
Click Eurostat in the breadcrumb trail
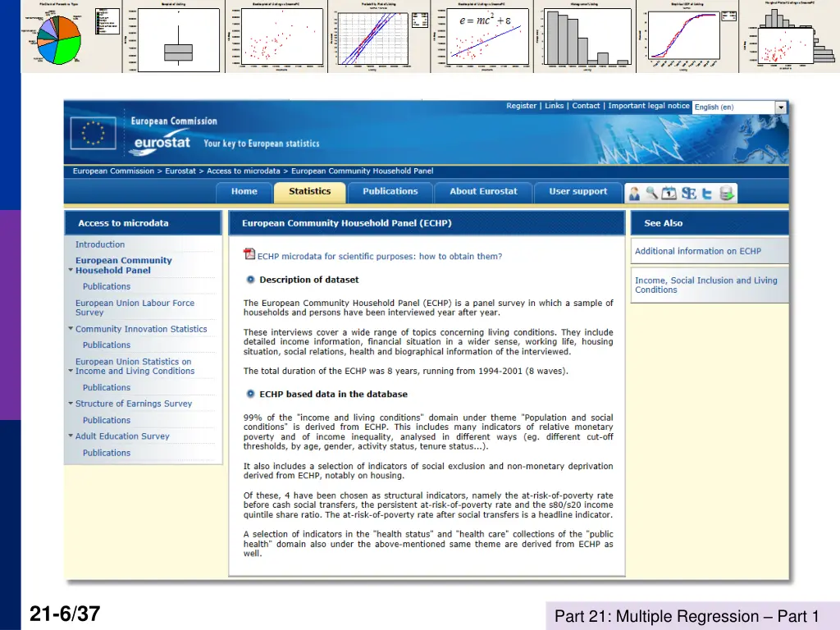180,171
